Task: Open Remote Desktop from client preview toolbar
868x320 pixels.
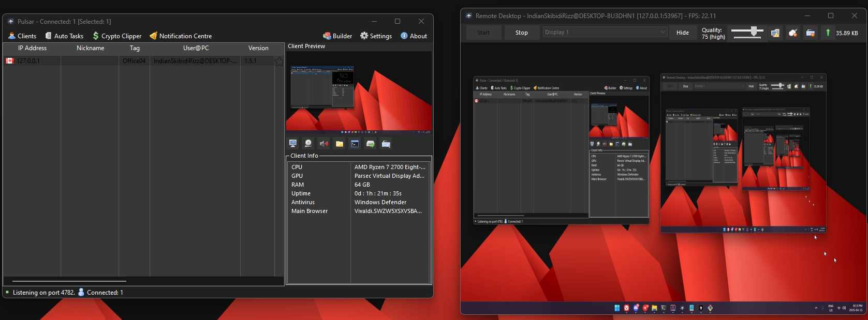Action: pyautogui.click(x=293, y=144)
